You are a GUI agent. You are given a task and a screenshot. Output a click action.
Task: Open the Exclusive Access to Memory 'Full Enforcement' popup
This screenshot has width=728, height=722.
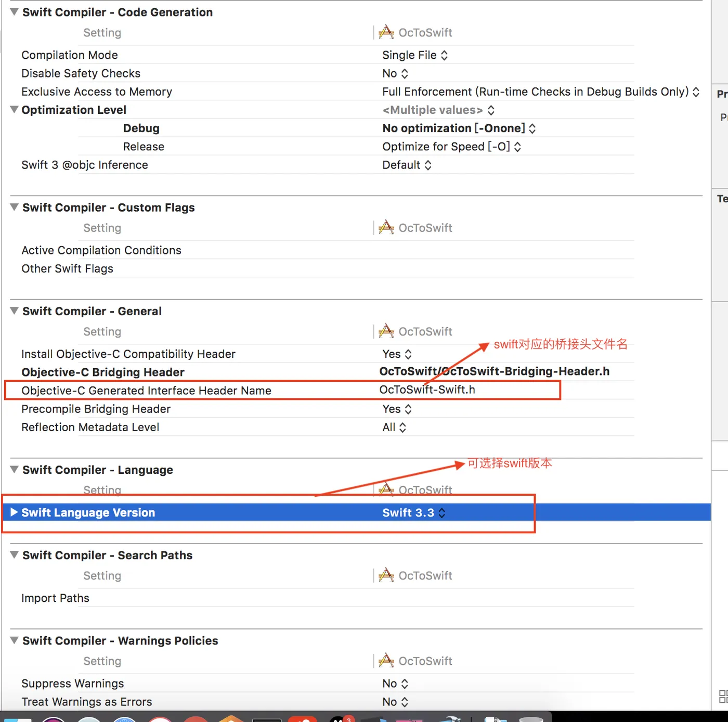coord(541,92)
